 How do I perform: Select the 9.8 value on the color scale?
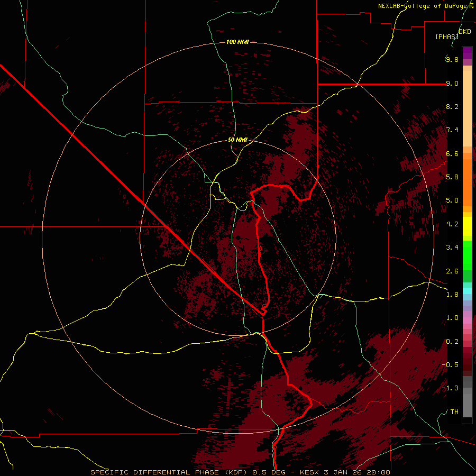click(452, 59)
